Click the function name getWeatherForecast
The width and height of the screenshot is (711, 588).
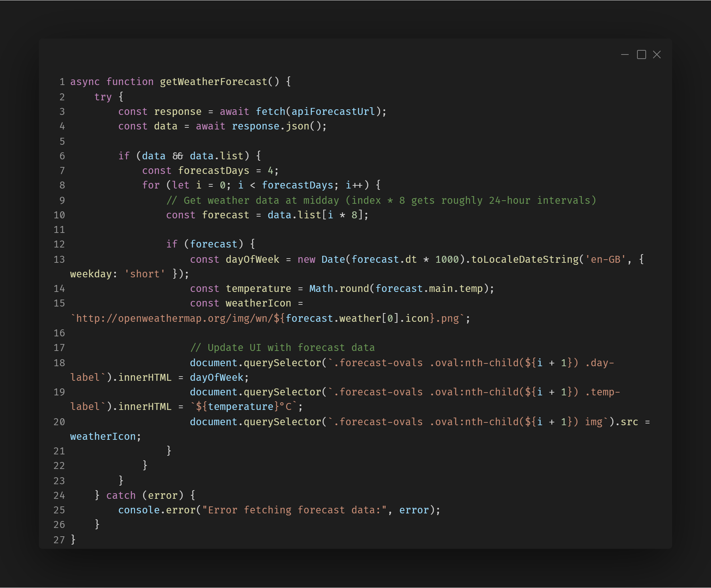click(213, 82)
